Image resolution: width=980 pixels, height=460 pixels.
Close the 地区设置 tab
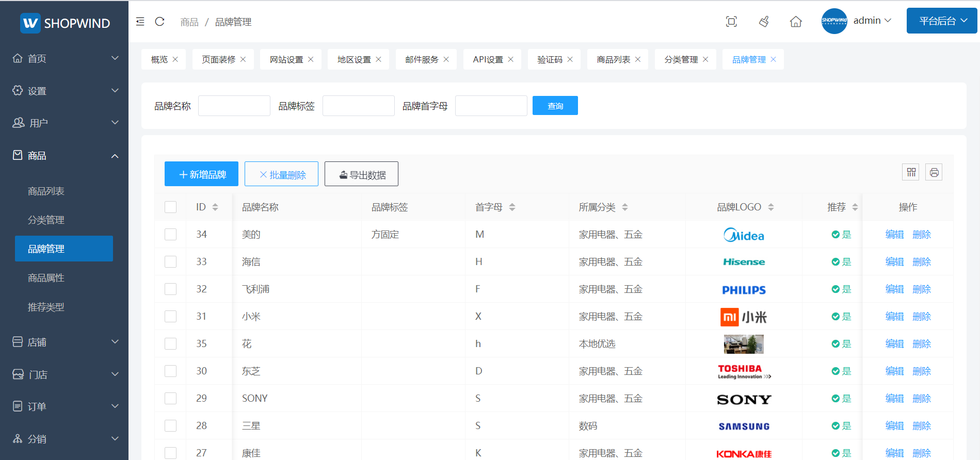[x=378, y=59]
